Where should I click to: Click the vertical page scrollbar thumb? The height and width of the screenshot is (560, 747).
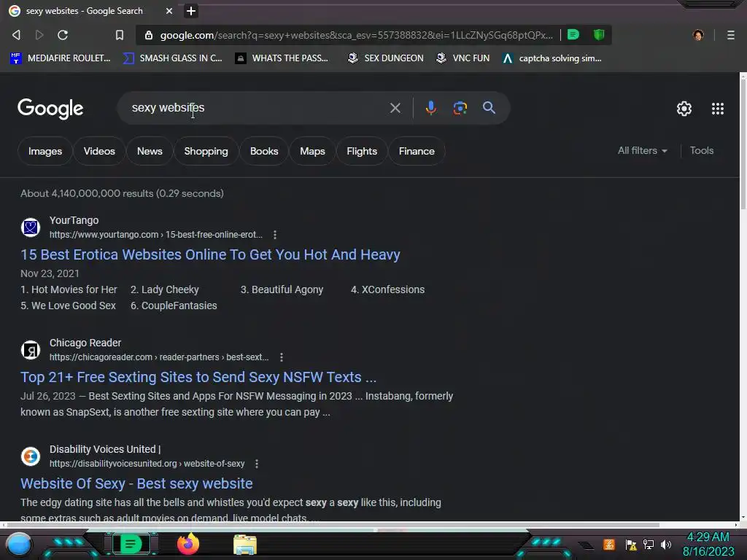(743, 144)
